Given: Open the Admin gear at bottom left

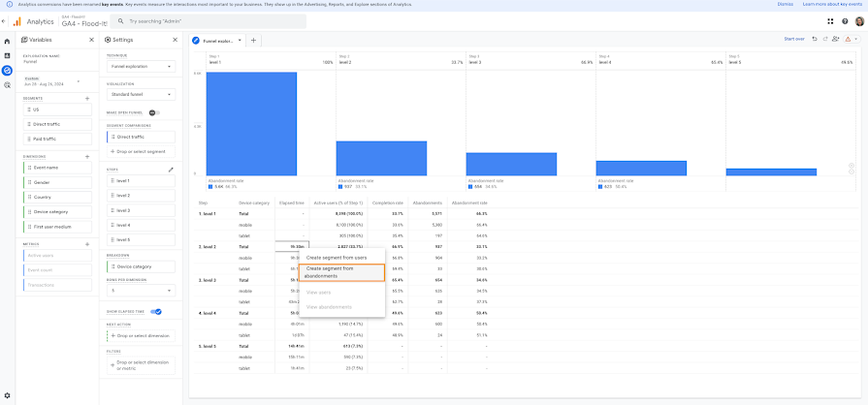Looking at the screenshot, I should (7, 395).
